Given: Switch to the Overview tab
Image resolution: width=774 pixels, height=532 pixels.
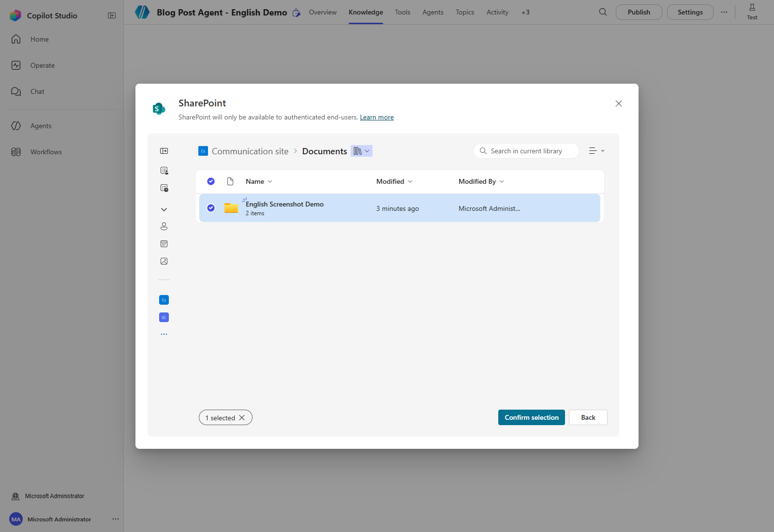Looking at the screenshot, I should click(323, 12).
